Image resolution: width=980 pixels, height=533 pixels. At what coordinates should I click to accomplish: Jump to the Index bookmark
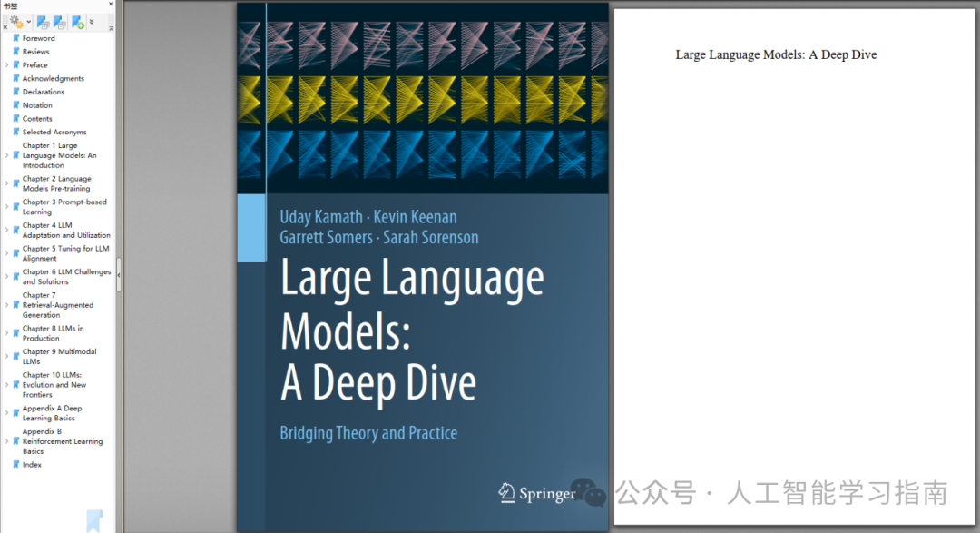tap(32, 464)
